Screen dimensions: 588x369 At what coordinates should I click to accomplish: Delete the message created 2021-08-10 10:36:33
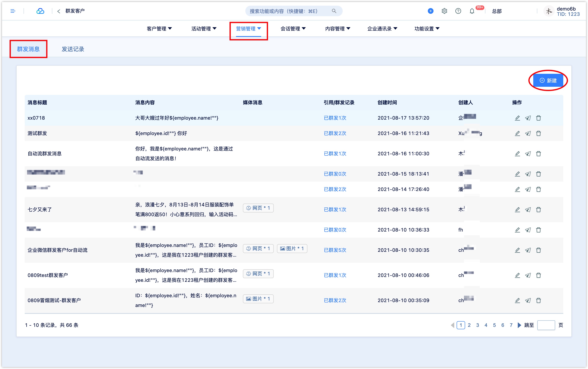click(539, 230)
